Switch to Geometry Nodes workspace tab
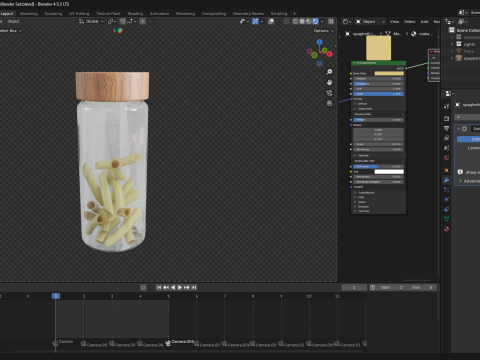The image size is (480, 360). point(248,14)
